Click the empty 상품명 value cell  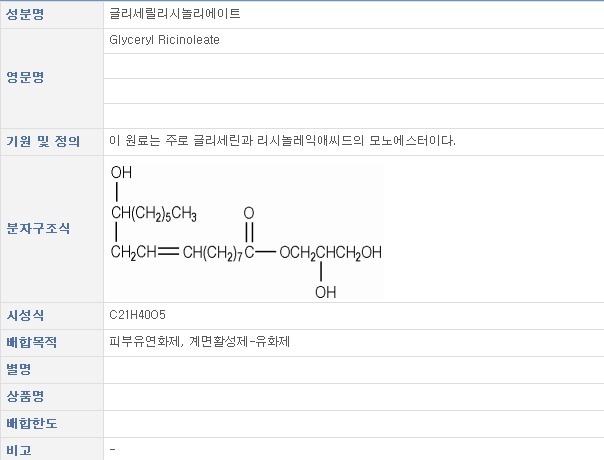pos(350,396)
